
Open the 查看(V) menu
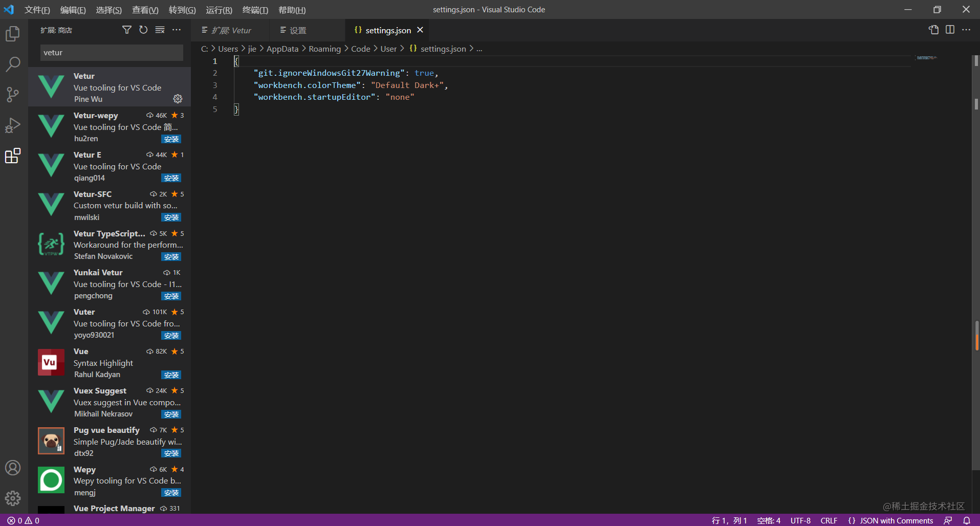click(145, 10)
